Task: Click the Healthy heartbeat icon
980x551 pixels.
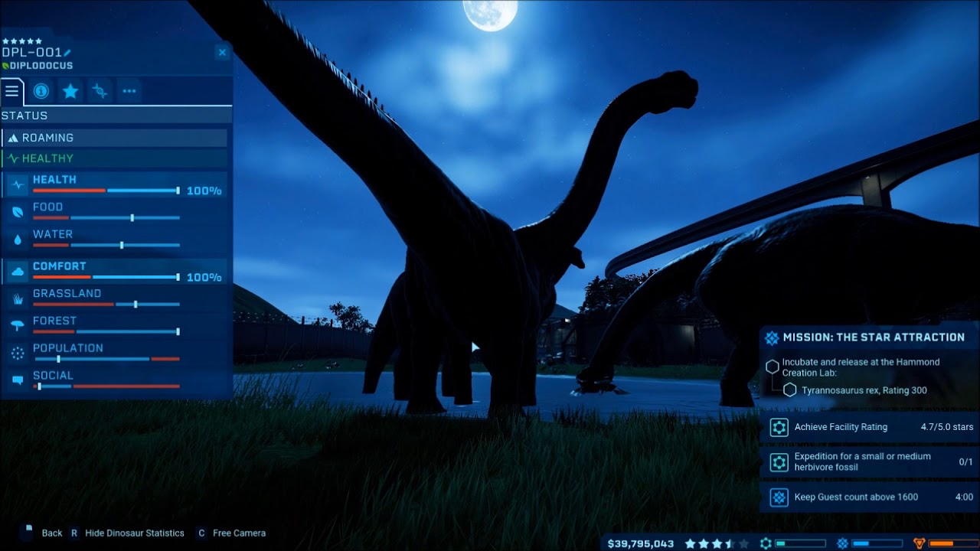Action: [x=12, y=158]
